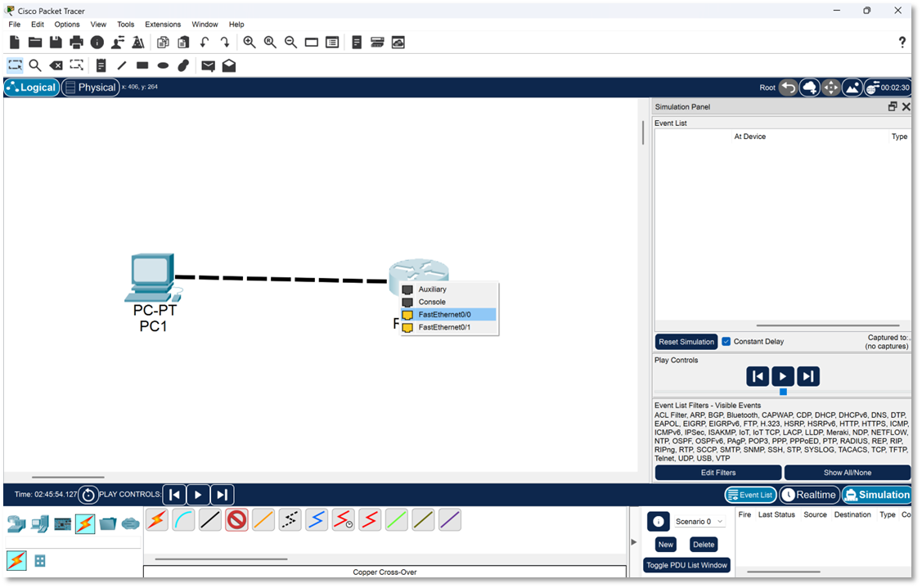Select the Console port in popup
Screen dimensions: 922x588
click(x=448, y=303)
